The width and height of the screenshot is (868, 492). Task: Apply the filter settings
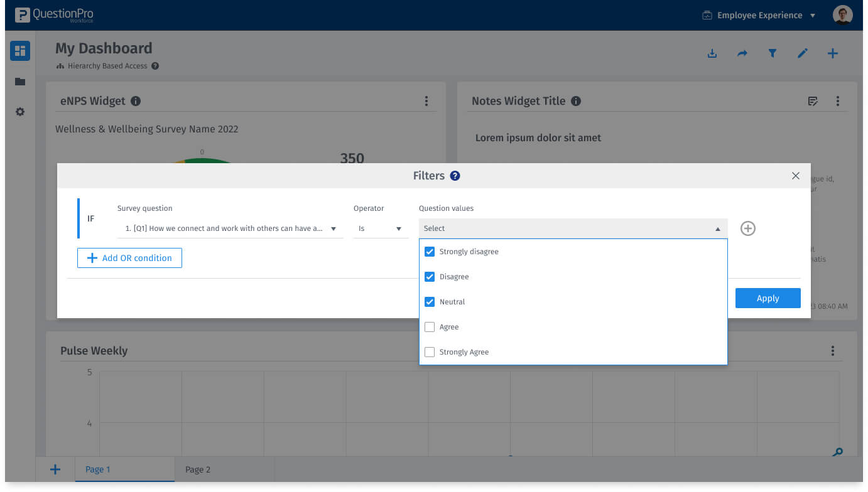(768, 298)
